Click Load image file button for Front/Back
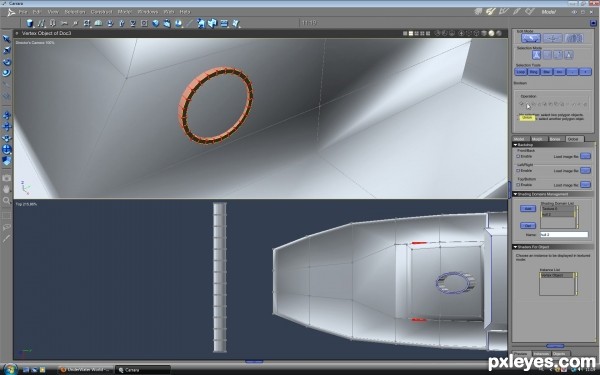 click(x=585, y=156)
